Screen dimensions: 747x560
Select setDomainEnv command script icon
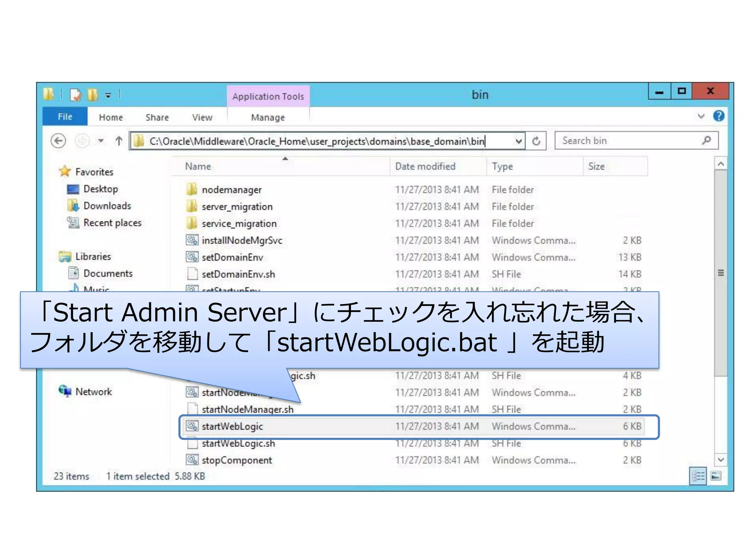[192, 257]
